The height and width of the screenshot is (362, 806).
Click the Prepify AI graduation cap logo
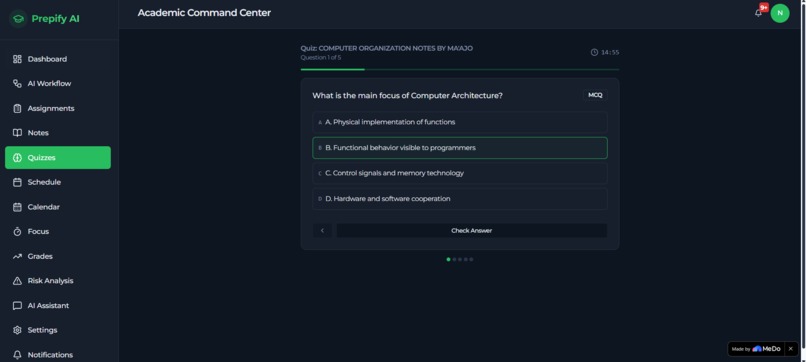click(19, 19)
